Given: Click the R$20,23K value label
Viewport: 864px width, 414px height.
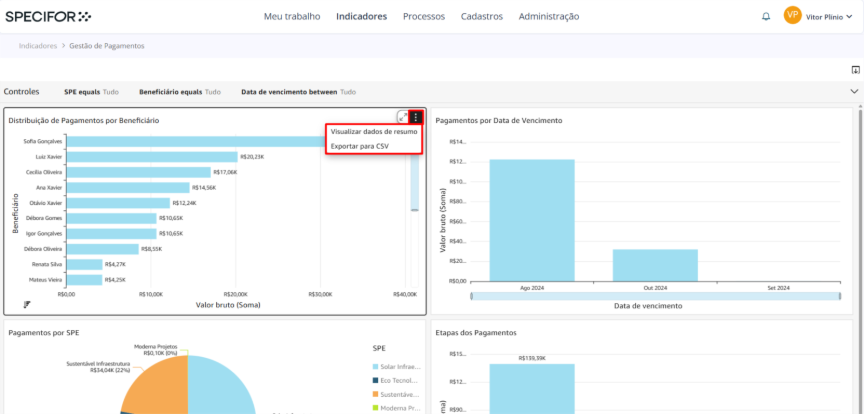Looking at the screenshot, I should pos(251,157).
